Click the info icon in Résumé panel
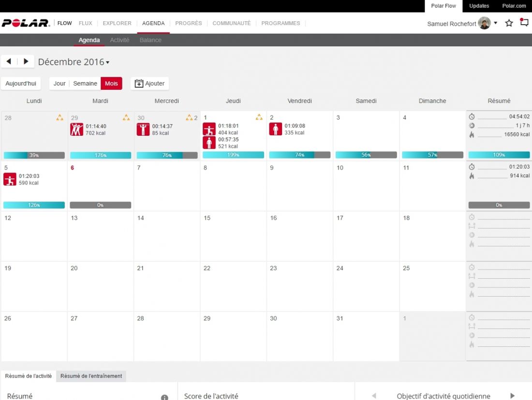 [x=164, y=397]
